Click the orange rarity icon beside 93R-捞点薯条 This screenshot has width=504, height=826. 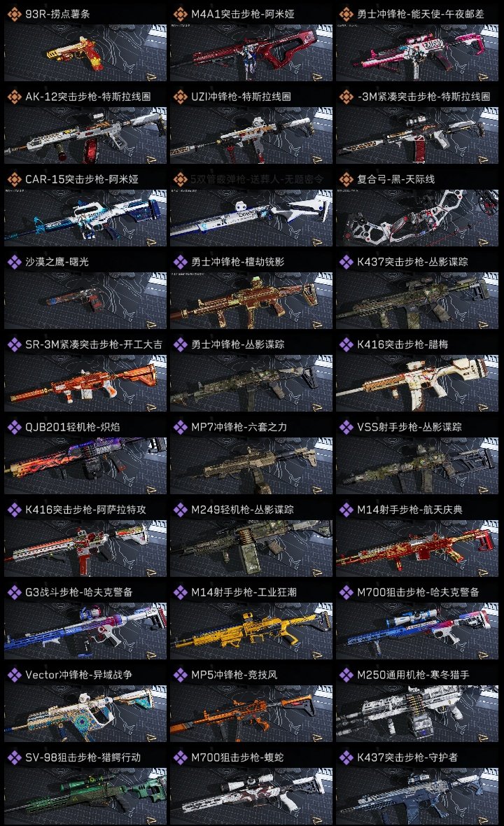coord(14,14)
